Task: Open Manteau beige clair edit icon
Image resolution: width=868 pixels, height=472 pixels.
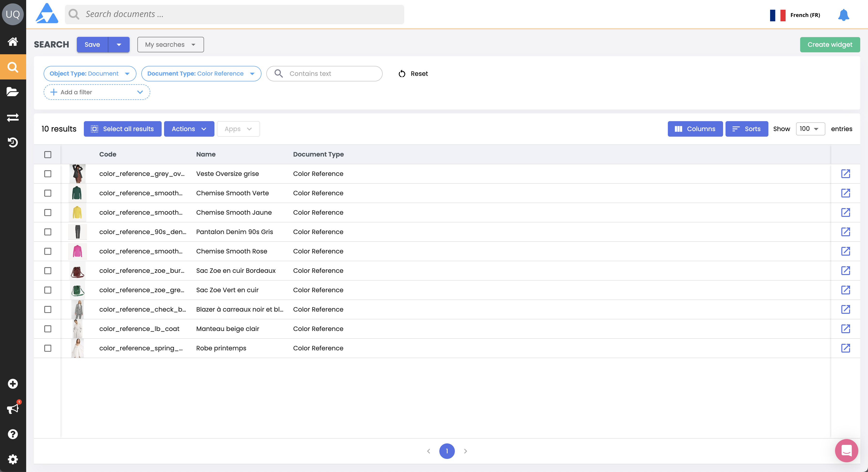Action: coord(846,329)
